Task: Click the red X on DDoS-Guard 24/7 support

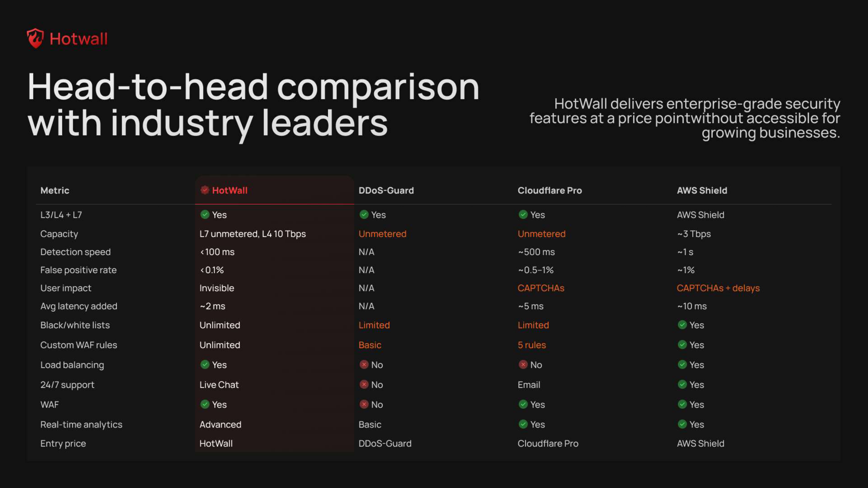Action: click(364, 385)
